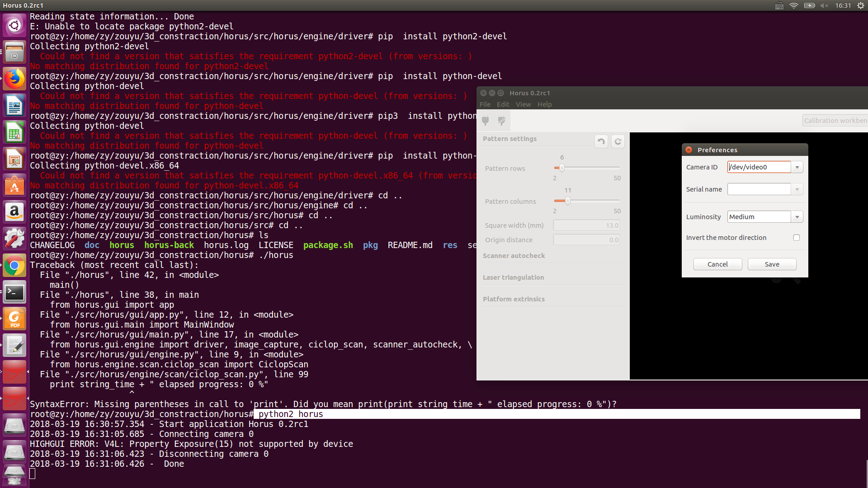
Task: Click the restore defaults icon in Pattern settings
Action: pos(618,141)
